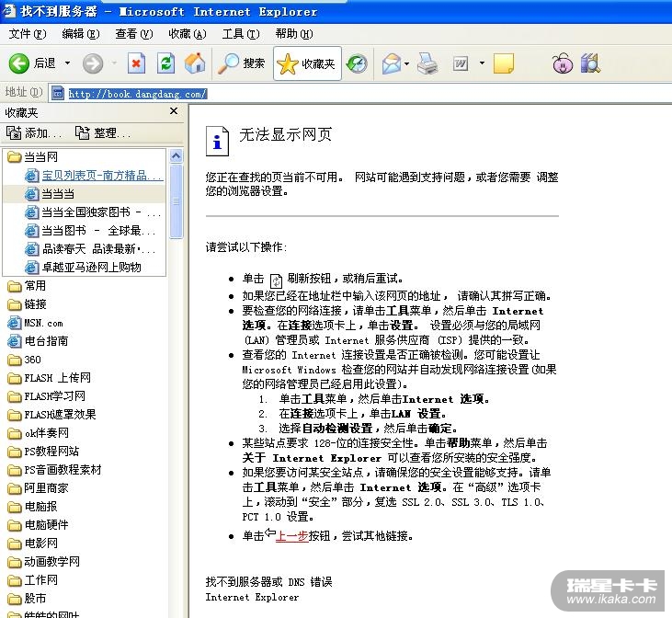Expand the 链接 folder
The width and height of the screenshot is (672, 618).
point(27,304)
